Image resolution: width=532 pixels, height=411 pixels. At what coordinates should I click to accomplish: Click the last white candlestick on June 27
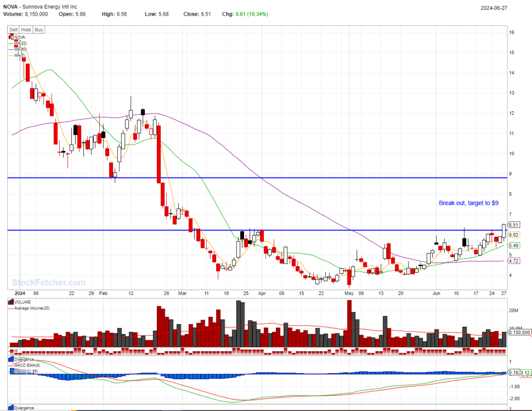(x=504, y=231)
